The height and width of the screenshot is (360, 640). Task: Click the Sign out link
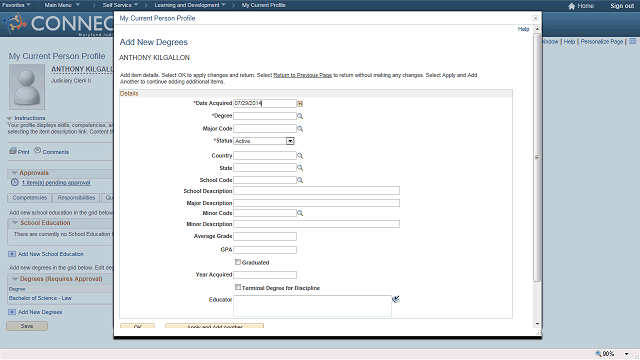pos(622,6)
